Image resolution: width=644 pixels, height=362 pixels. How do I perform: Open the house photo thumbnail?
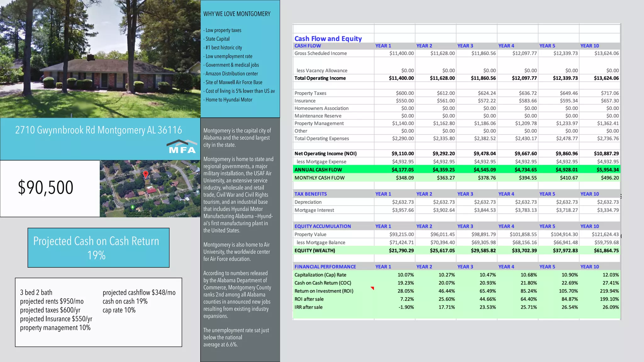(x=100, y=59)
